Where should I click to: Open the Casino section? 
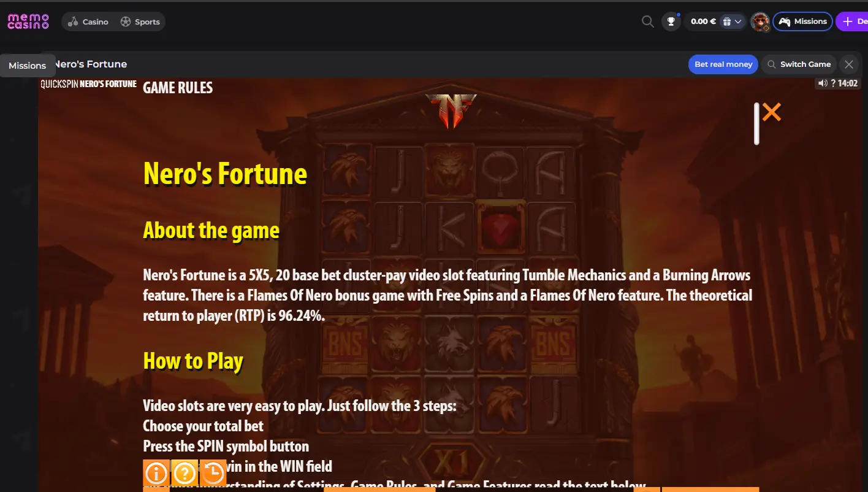click(x=88, y=21)
